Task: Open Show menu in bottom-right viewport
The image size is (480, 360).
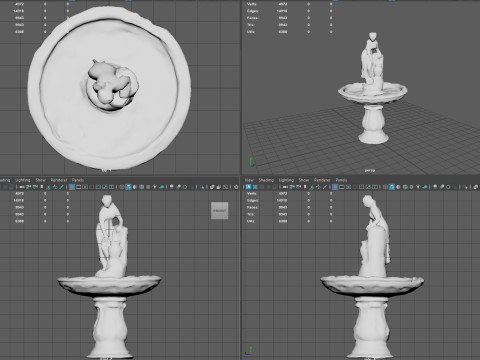Action: coord(304,180)
